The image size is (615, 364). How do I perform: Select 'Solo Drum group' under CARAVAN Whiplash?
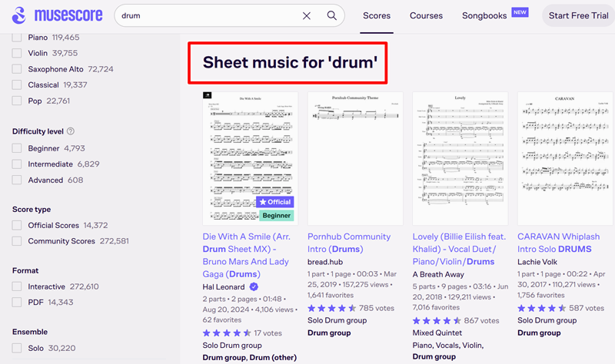pos(547,320)
